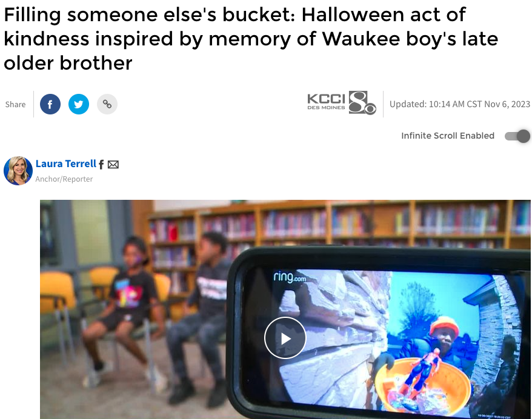This screenshot has height=419, width=532.
Task: Click the number 8 in the KCCI logo
Action: pyautogui.click(x=362, y=103)
